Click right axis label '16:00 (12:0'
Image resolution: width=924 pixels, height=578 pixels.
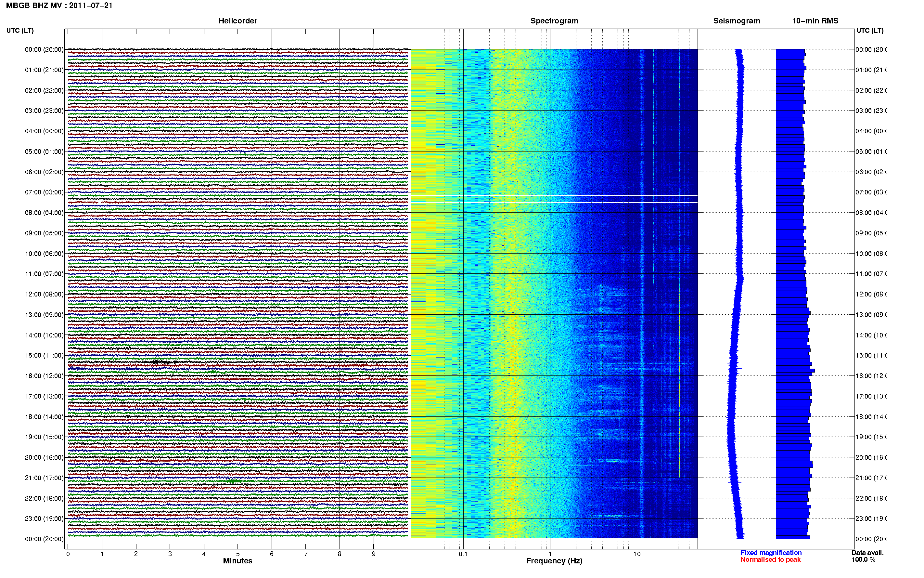pos(871,376)
